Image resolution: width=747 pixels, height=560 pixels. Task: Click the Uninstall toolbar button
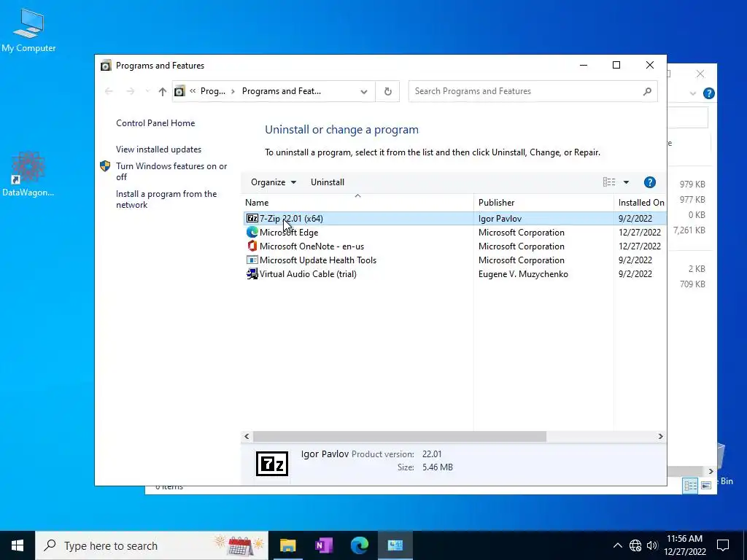[328, 182]
